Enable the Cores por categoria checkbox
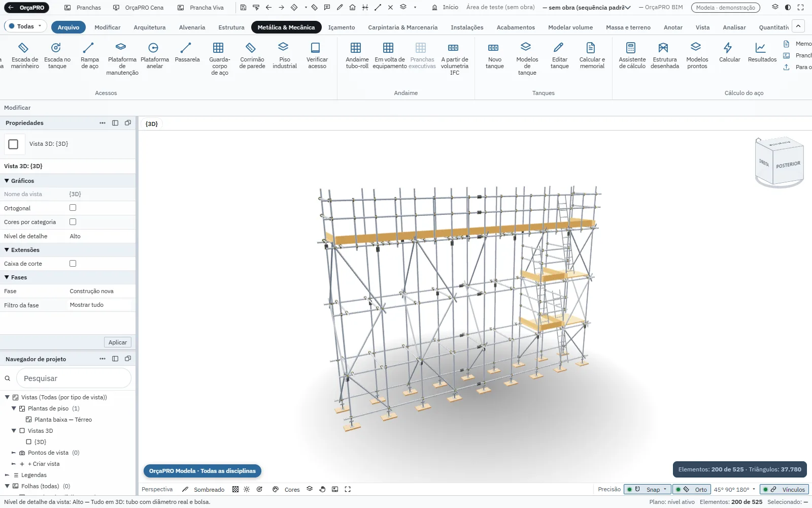Viewport: 812px width, 508px height. (73, 222)
